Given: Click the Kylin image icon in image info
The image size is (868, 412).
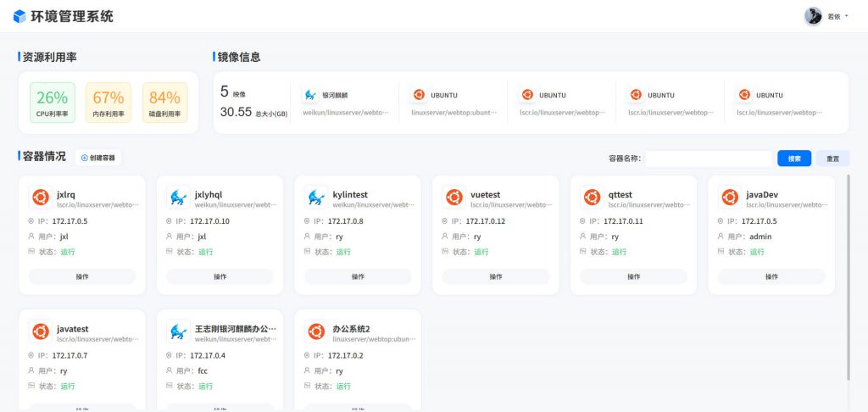Looking at the screenshot, I should click(x=311, y=95).
